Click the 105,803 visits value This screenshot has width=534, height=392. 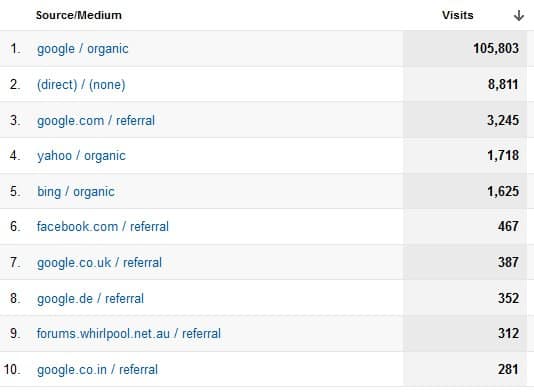tap(496, 49)
